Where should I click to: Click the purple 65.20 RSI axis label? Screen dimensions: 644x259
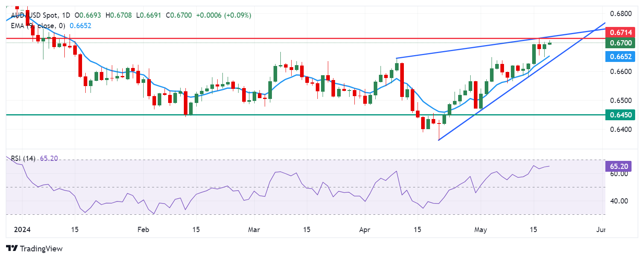coord(619,166)
